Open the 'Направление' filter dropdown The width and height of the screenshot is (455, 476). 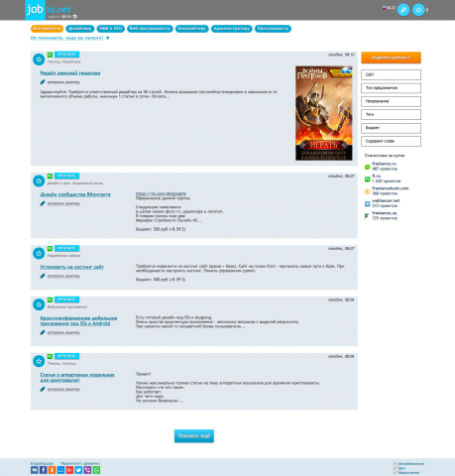[391, 101]
